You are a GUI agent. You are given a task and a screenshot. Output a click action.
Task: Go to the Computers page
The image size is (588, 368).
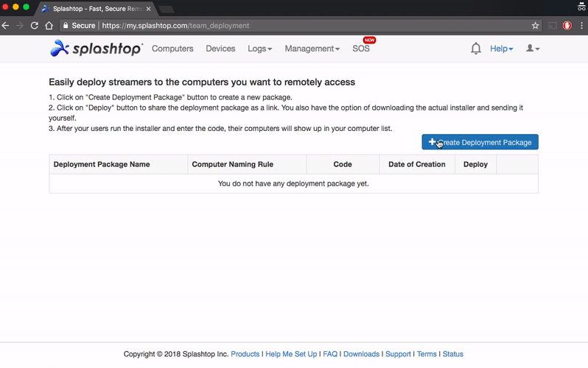[x=172, y=49]
